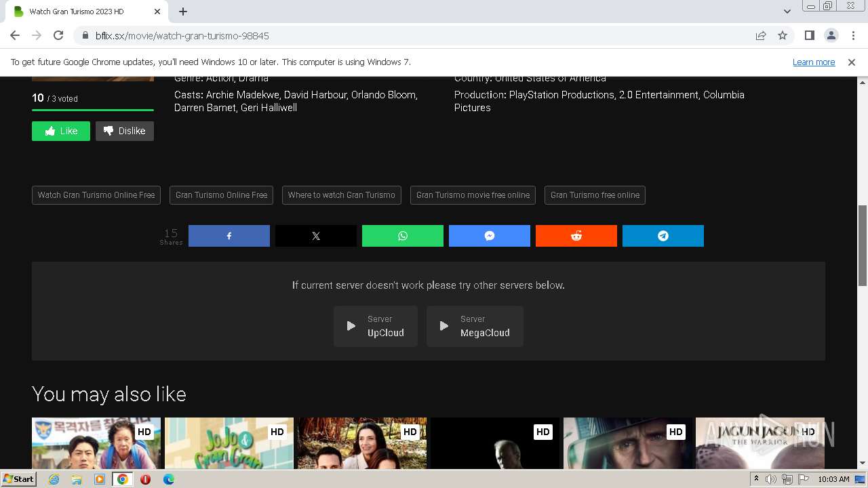The height and width of the screenshot is (488, 868).
Task: Open the browser side panel
Action: pos(810,35)
